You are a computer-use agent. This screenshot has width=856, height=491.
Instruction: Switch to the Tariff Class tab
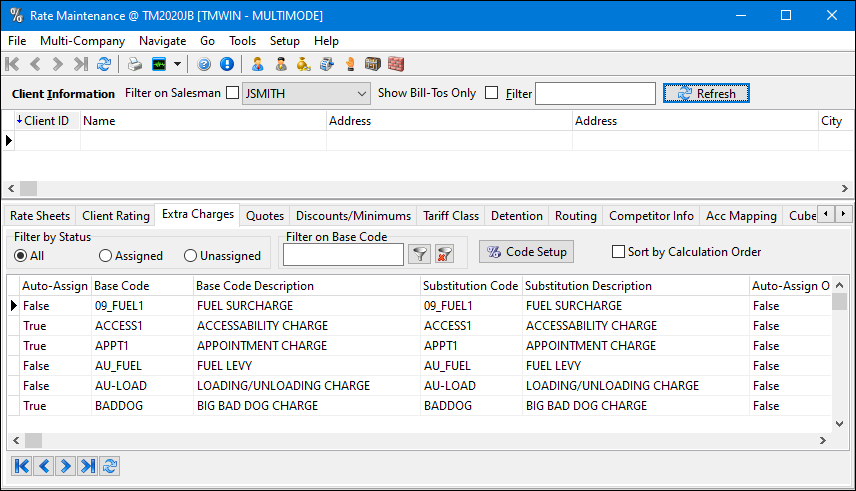[x=451, y=215]
